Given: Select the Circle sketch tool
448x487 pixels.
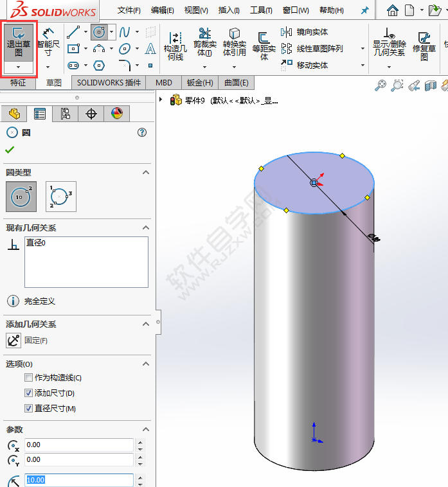Looking at the screenshot, I should (99, 32).
